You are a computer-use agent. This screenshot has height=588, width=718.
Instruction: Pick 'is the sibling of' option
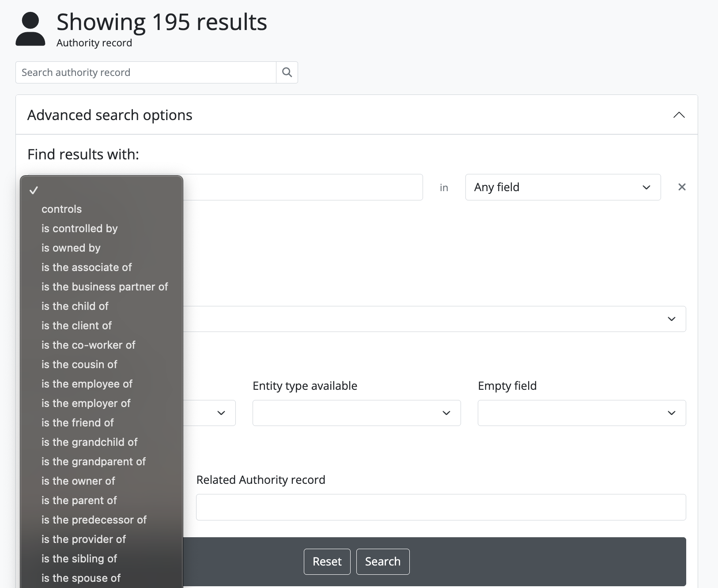tap(79, 559)
